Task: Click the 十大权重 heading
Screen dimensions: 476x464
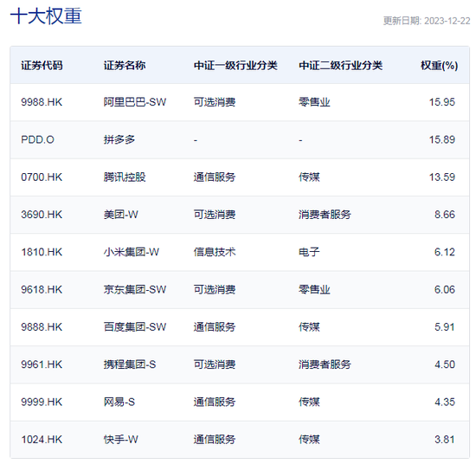Action: pyautogui.click(x=46, y=16)
